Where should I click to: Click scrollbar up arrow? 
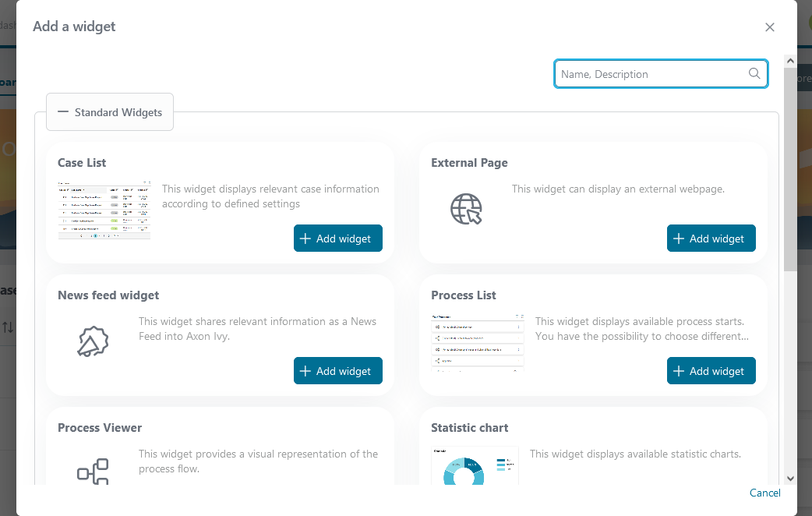pos(789,61)
